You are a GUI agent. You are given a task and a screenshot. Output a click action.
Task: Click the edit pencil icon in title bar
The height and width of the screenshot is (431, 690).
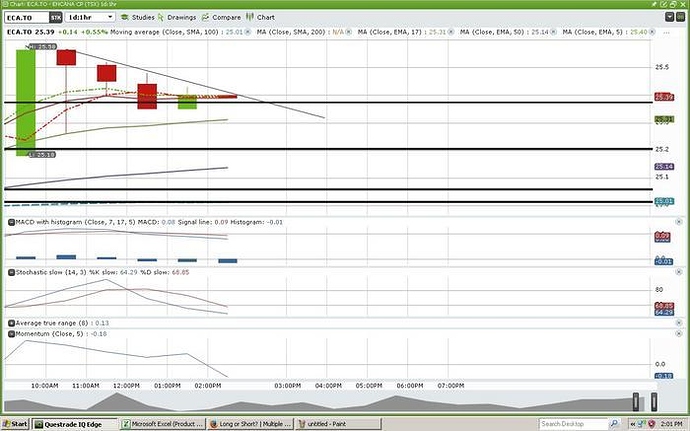[664, 4]
